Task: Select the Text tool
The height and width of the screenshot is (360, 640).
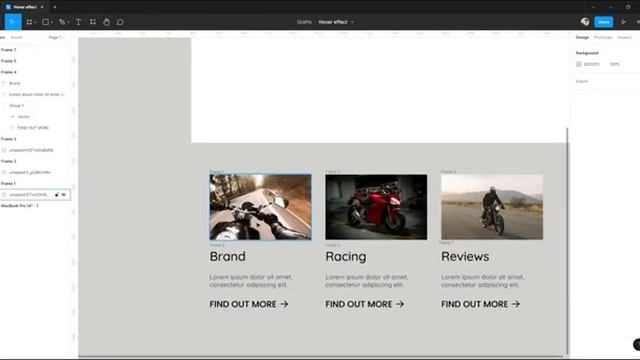Action: click(x=78, y=22)
